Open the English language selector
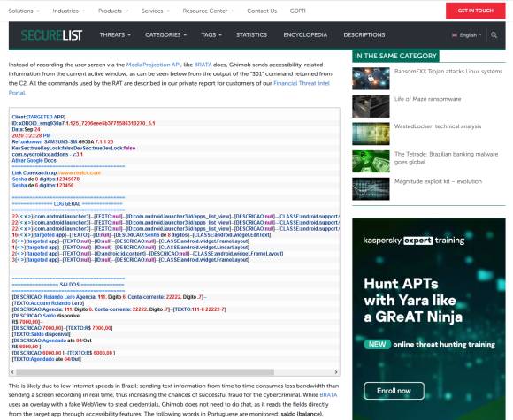Screen dimensions: 513x420 (467, 35)
